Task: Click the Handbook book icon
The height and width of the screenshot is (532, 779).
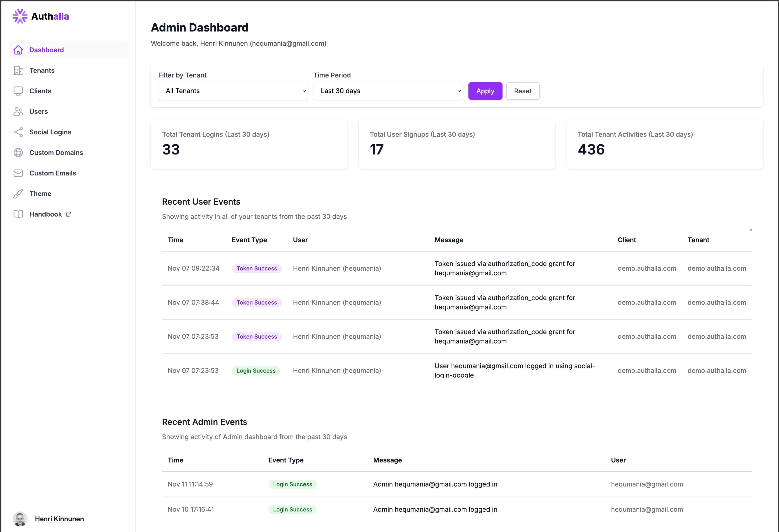Action: 18,214
